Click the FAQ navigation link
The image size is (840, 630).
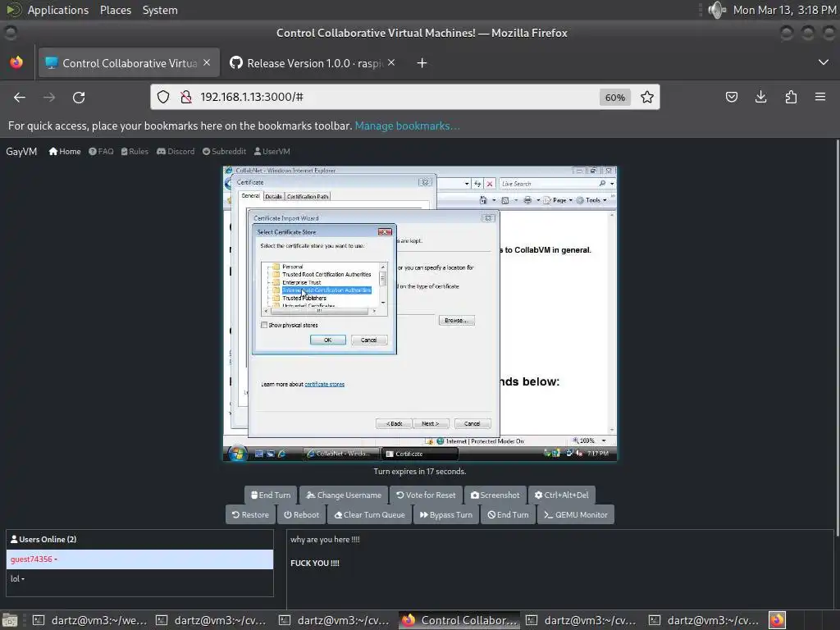tap(101, 152)
